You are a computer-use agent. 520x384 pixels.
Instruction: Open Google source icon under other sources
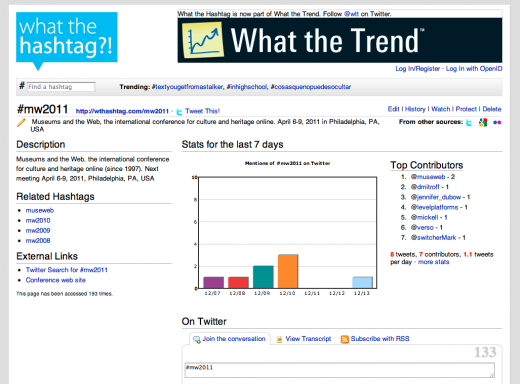(483, 122)
